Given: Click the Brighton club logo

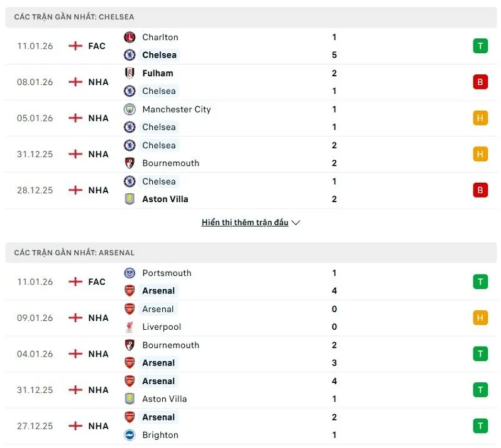Looking at the screenshot, I should pos(129,435).
